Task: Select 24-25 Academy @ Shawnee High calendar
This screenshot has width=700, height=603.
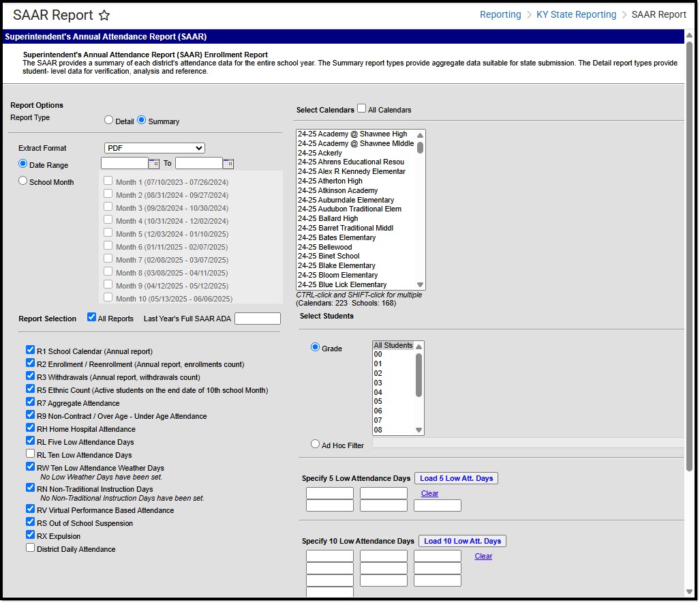Action: click(352, 134)
